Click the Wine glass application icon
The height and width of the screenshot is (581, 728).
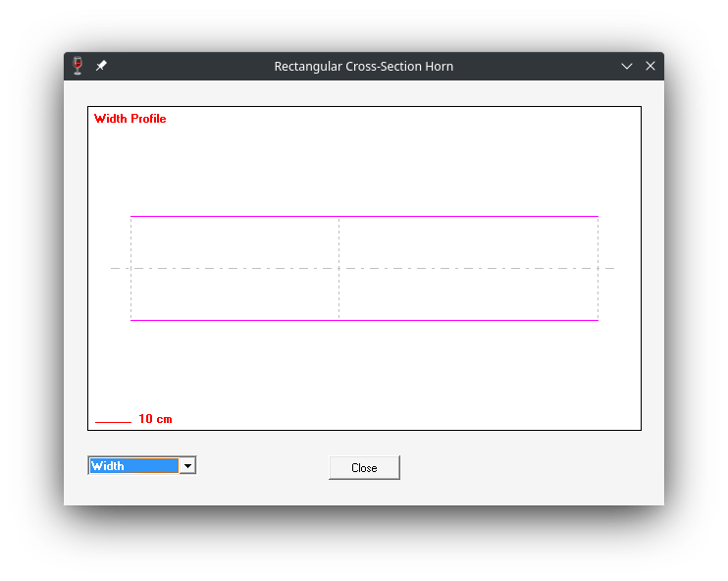(x=78, y=66)
